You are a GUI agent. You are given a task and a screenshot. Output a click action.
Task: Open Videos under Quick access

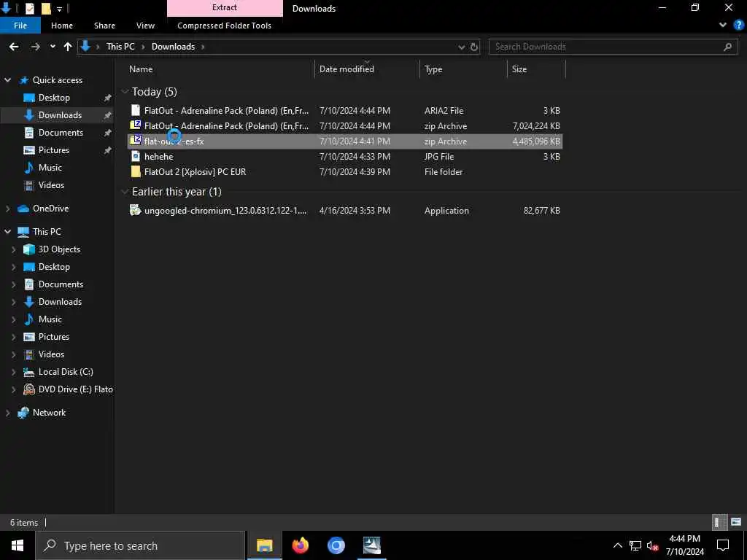(x=51, y=184)
